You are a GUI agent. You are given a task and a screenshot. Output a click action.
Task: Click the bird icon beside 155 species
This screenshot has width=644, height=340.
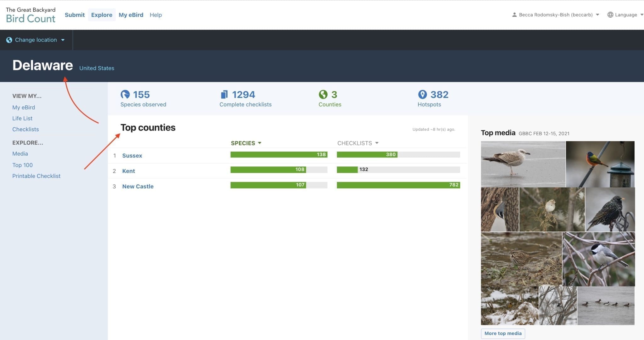click(x=125, y=94)
